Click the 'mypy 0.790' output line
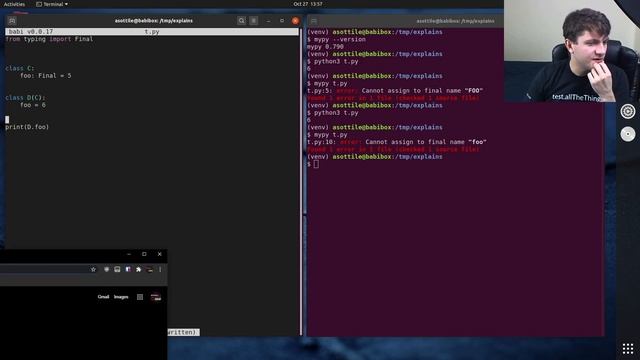Screen dimensions: 640x360 [325, 47]
